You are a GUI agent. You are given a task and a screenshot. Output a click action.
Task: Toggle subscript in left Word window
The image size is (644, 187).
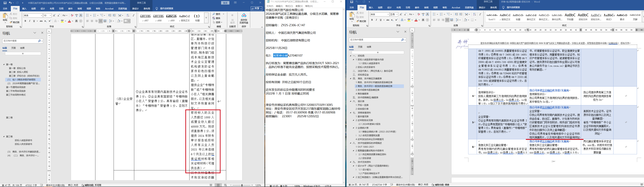45,21
